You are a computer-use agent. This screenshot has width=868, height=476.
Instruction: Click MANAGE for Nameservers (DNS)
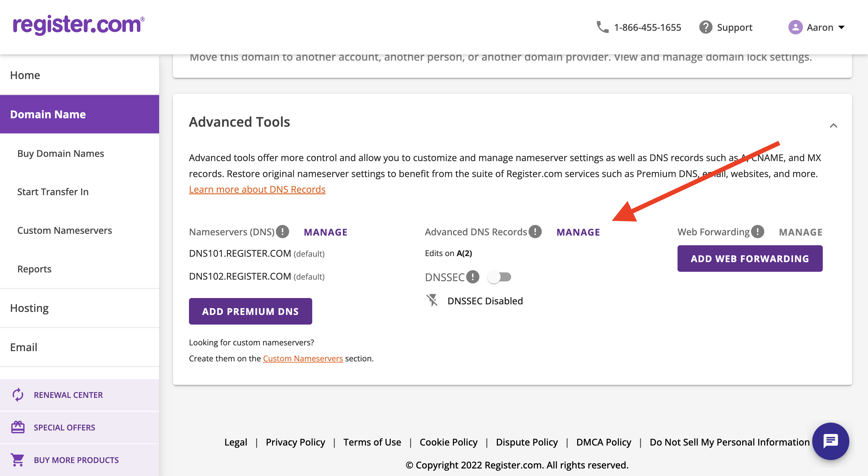tap(325, 232)
